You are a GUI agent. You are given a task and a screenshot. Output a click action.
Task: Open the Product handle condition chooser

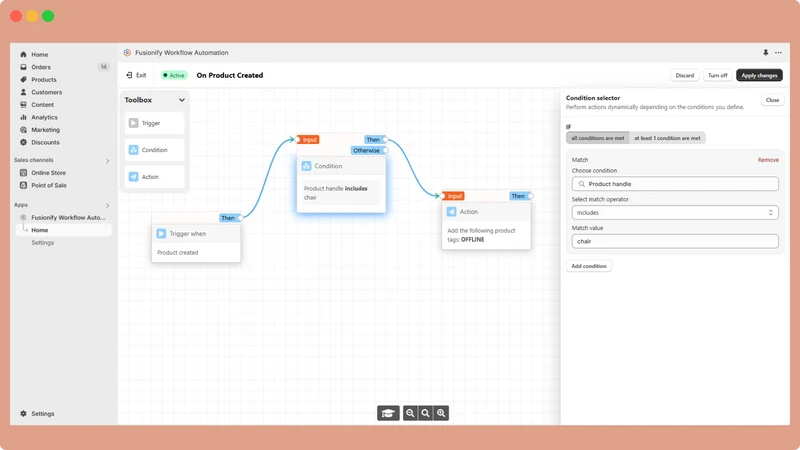(675, 184)
